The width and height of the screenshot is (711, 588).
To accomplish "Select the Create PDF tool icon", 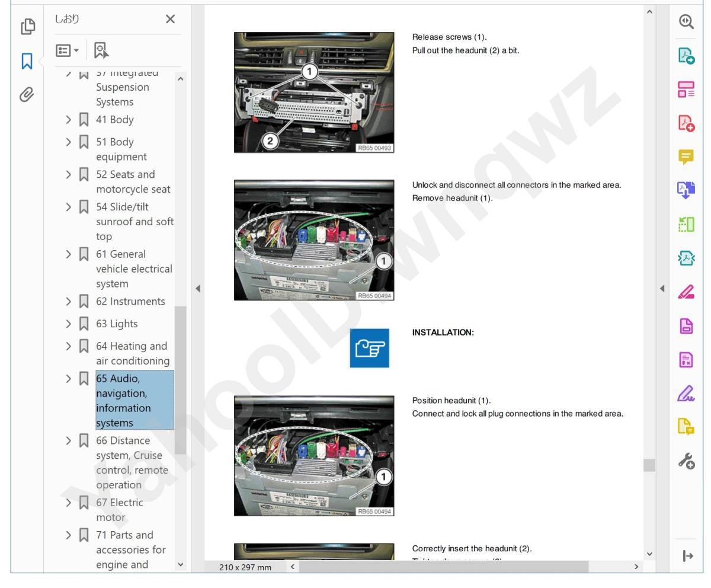I will [x=686, y=123].
